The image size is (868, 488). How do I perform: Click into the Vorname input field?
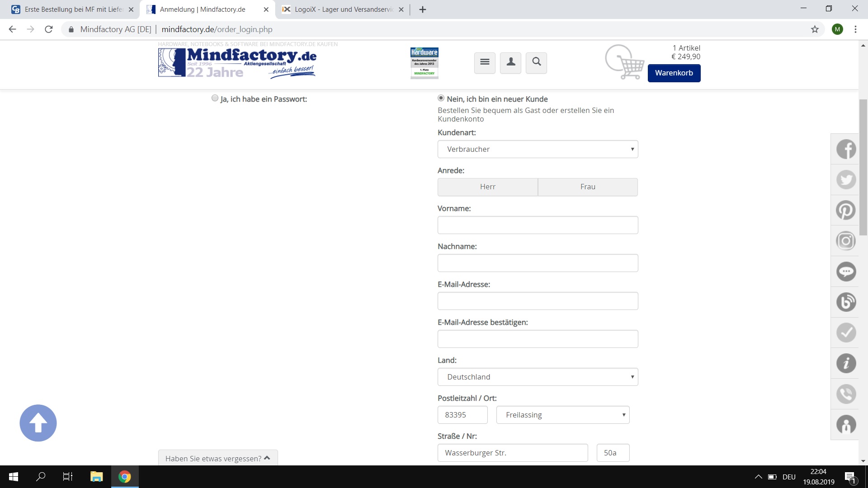(x=538, y=225)
